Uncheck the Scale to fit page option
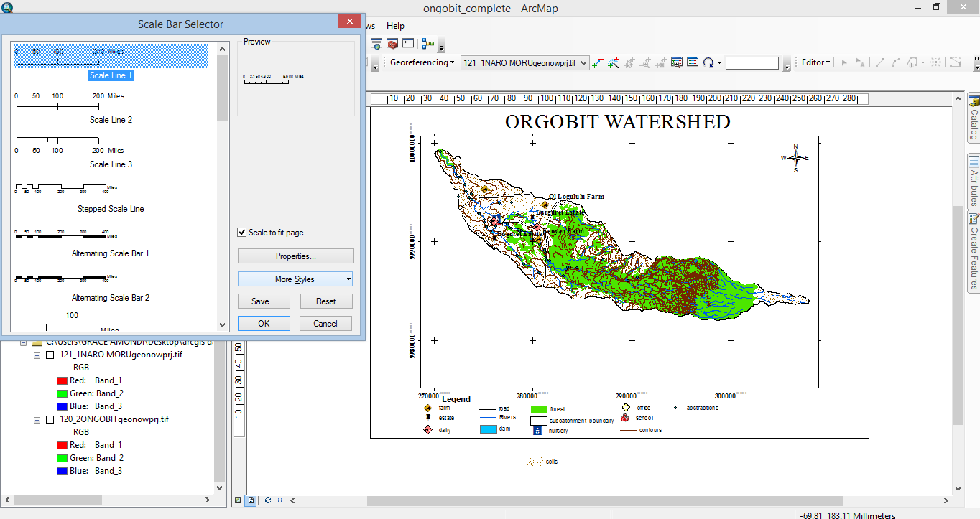Image resolution: width=980 pixels, height=519 pixels. point(243,232)
